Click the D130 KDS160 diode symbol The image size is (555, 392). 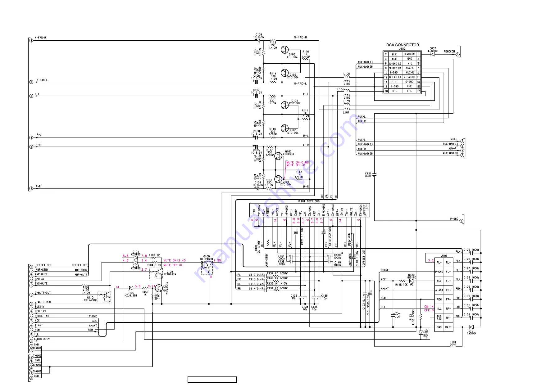pos(411,281)
